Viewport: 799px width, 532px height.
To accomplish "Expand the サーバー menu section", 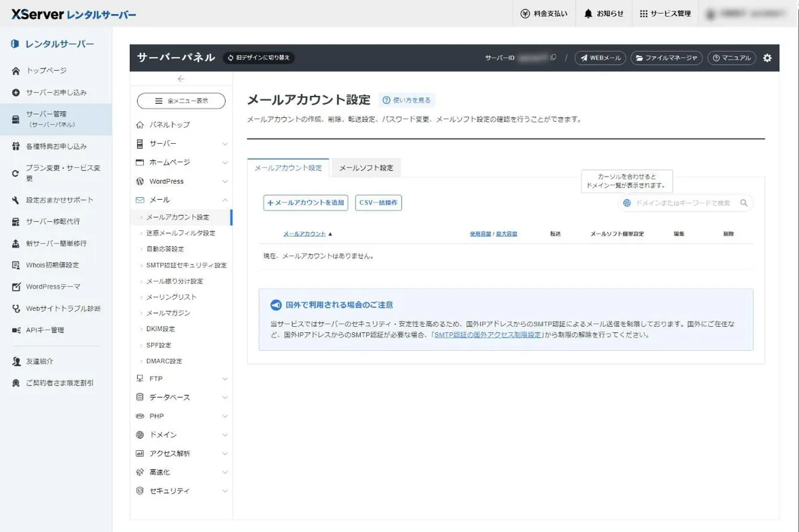I will 181,144.
